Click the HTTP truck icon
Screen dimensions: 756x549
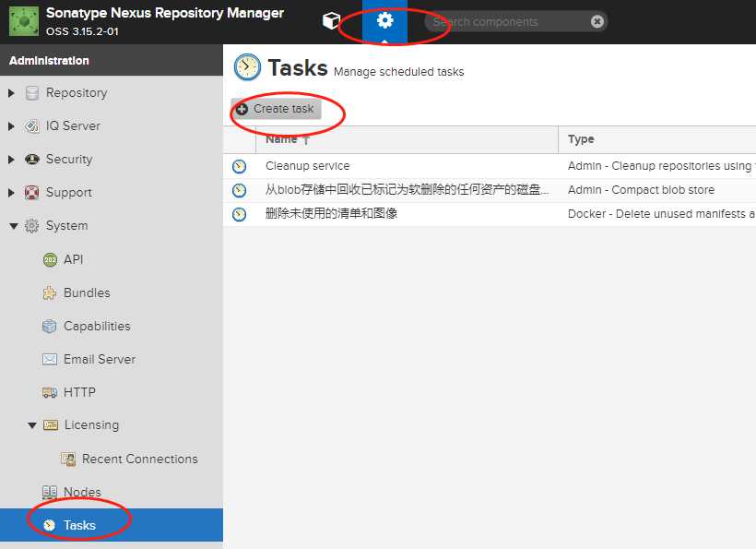point(50,392)
